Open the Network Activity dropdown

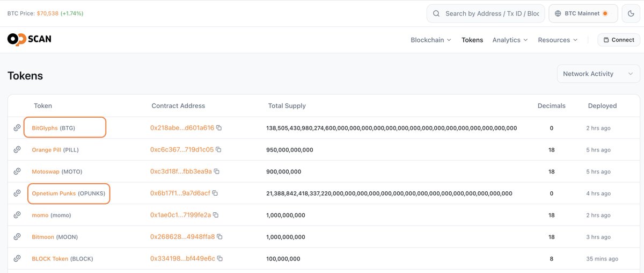[598, 74]
